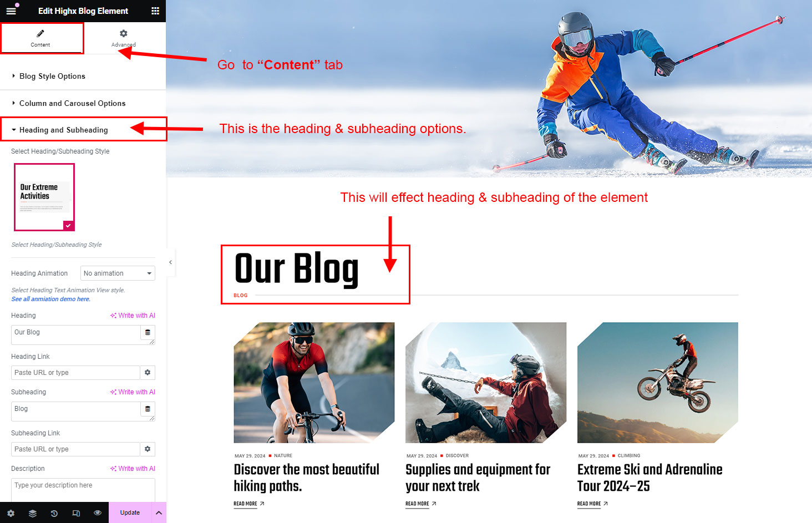Open the Subheading Link options gear
Image resolution: width=812 pixels, height=523 pixels.
pos(148,449)
